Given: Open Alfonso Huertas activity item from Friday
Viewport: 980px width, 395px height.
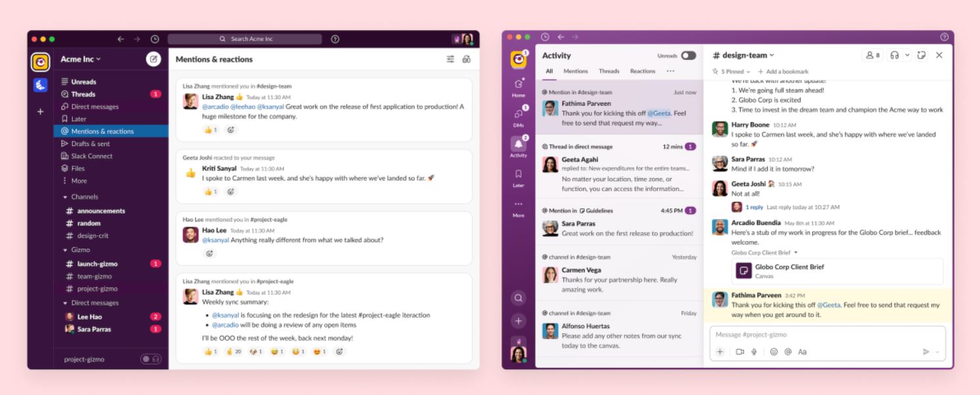Looking at the screenshot, I should click(619, 331).
